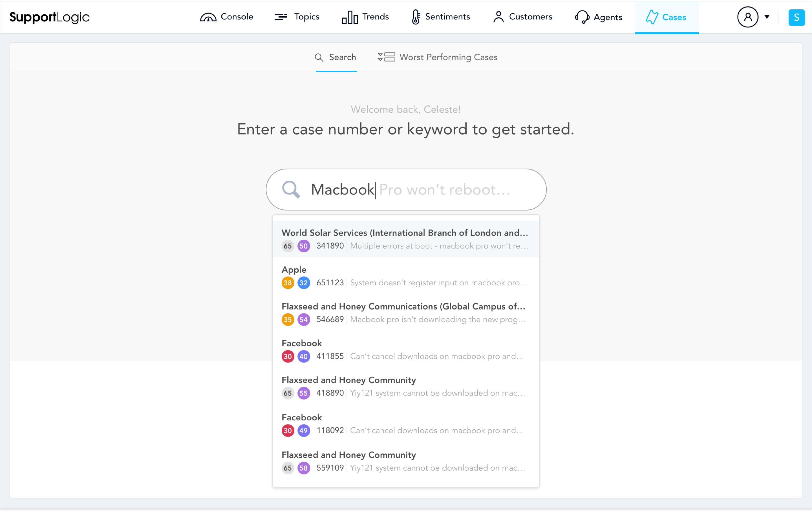The height and width of the screenshot is (512, 812).
Task: Go to Customers menu label
Action: pos(530,17)
